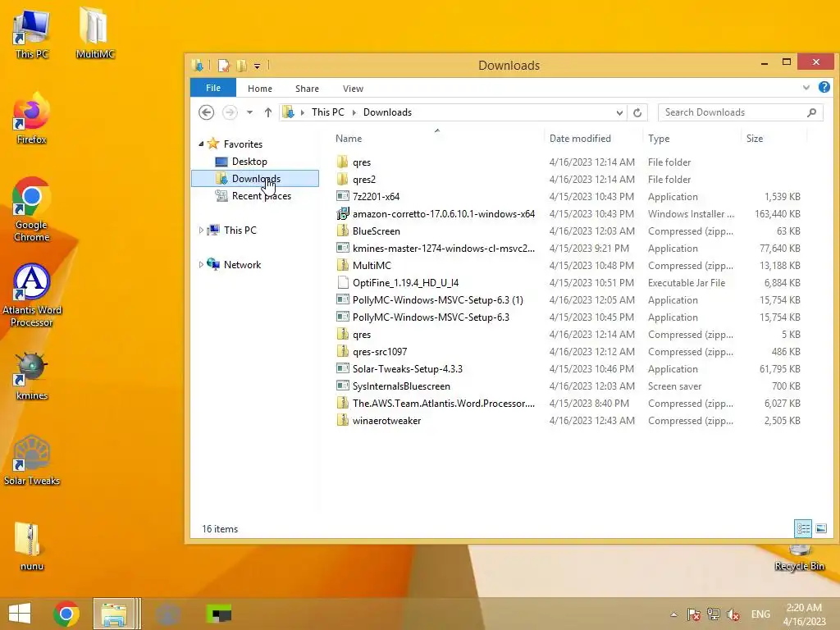Viewport: 840px width, 630px height.
Task: Sort by Size column header
Action: (x=774, y=138)
